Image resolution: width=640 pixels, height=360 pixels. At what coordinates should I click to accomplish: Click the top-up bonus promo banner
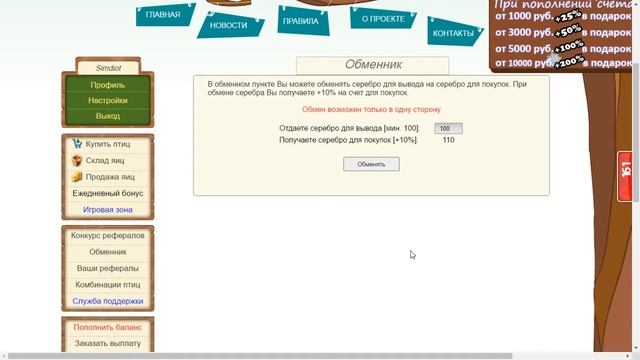[x=562, y=35]
